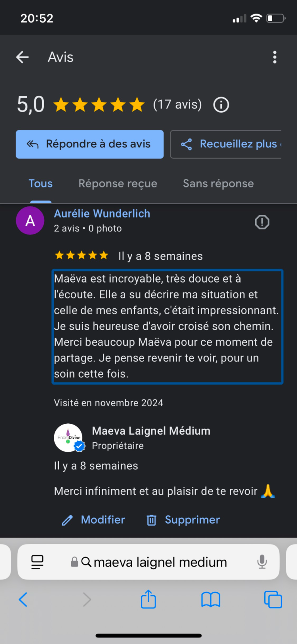Open Safari bookmarks

pyautogui.click(x=210, y=599)
